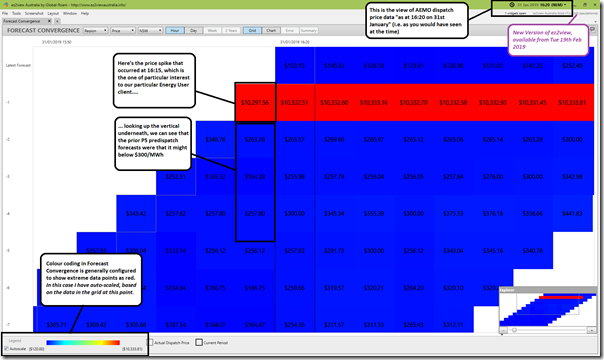Open the Screenshot menu
This screenshot has height=360, width=604.
(34, 13)
